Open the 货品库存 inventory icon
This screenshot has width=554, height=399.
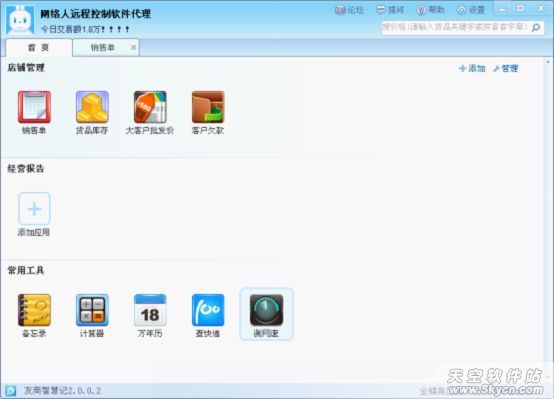[92, 107]
